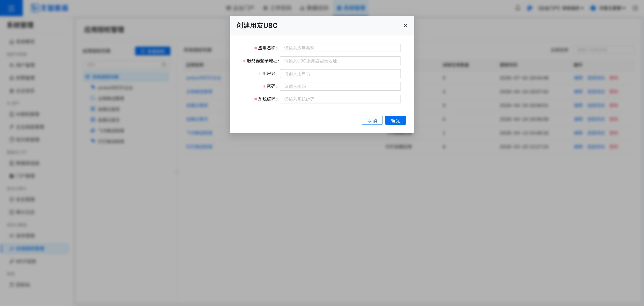644x306 pixels.
Task: Click the notification bell icon in header
Action: click(518, 8)
